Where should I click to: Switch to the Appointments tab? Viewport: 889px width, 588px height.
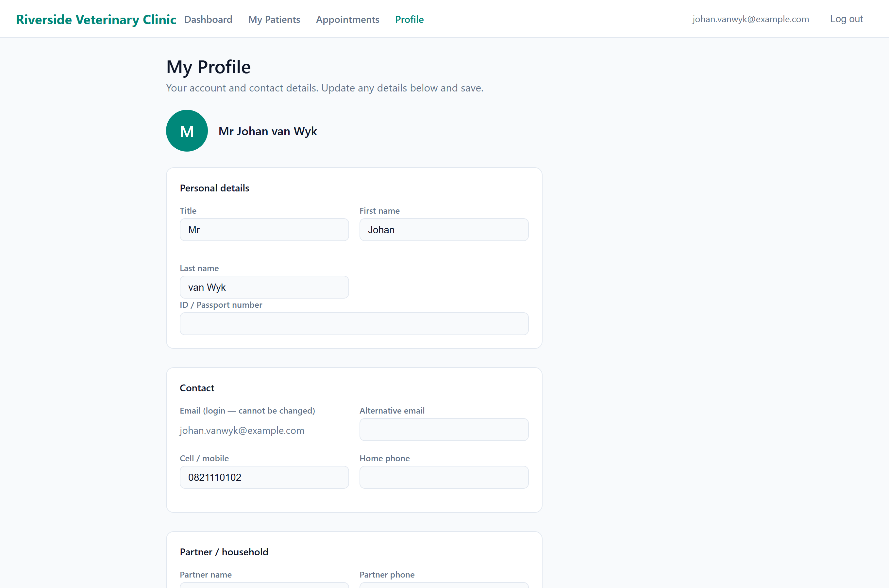[x=347, y=20]
